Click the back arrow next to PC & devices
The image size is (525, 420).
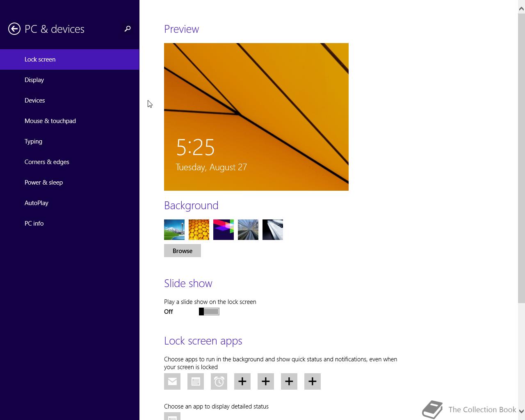pos(14,29)
